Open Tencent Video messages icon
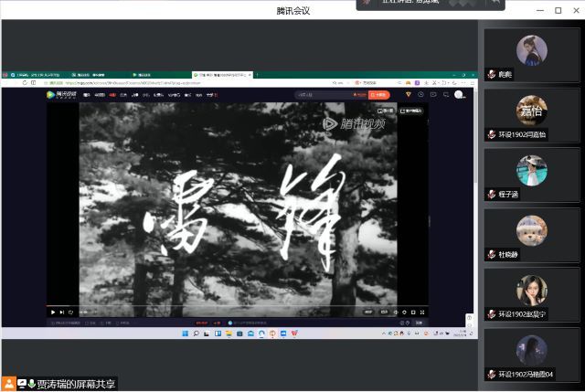 tap(446, 95)
